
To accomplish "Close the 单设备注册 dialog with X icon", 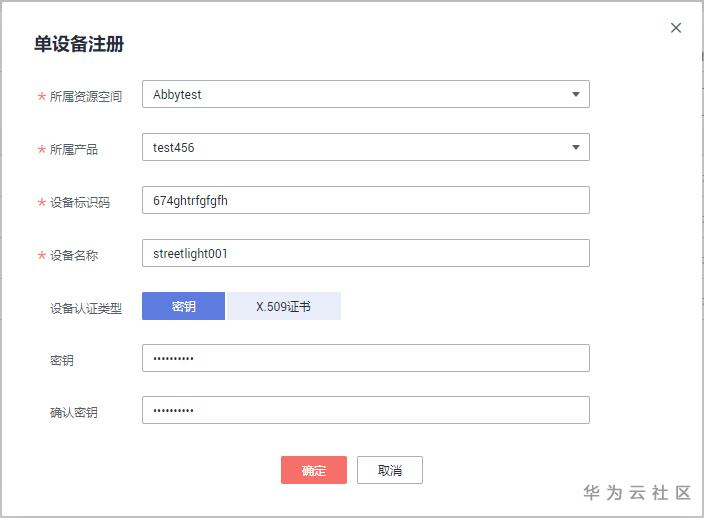I will pos(676,28).
